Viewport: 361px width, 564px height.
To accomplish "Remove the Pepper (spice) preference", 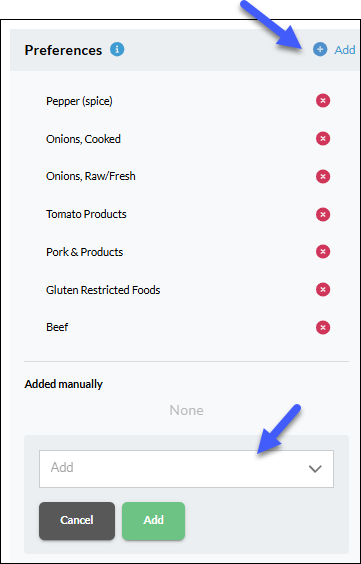I will click(323, 101).
